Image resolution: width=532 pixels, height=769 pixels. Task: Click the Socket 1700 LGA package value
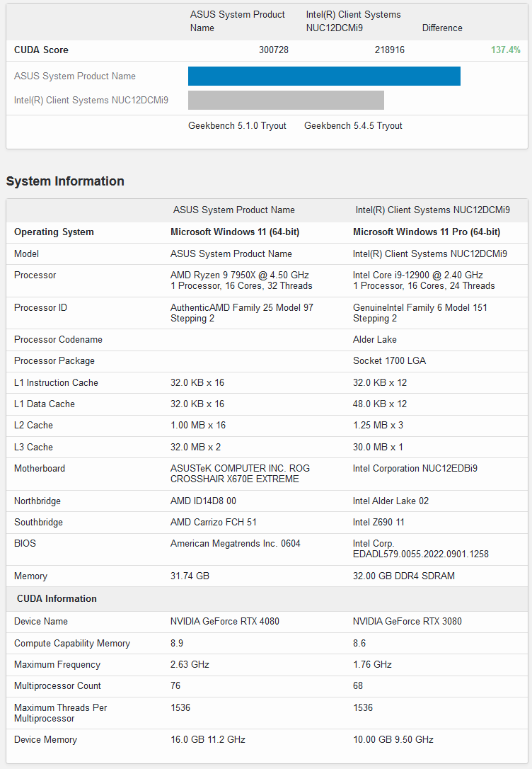(389, 361)
